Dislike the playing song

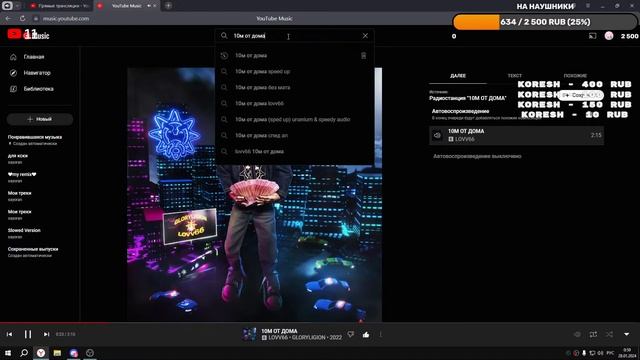click(x=351, y=335)
